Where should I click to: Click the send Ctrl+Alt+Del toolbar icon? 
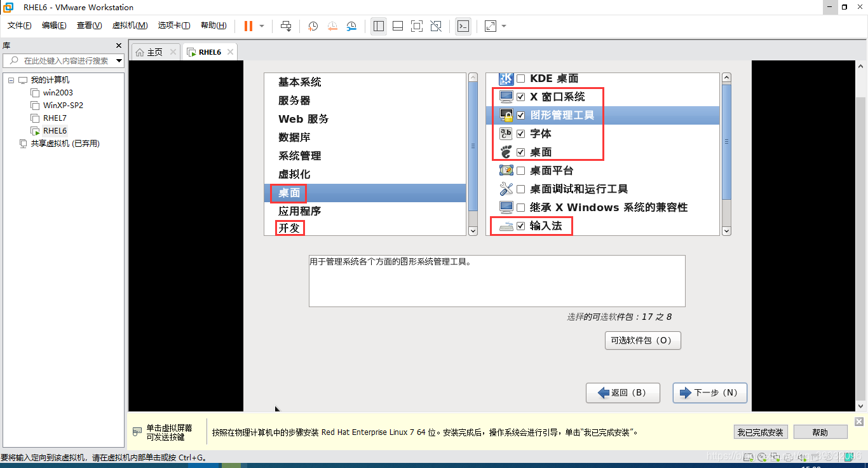(x=286, y=26)
